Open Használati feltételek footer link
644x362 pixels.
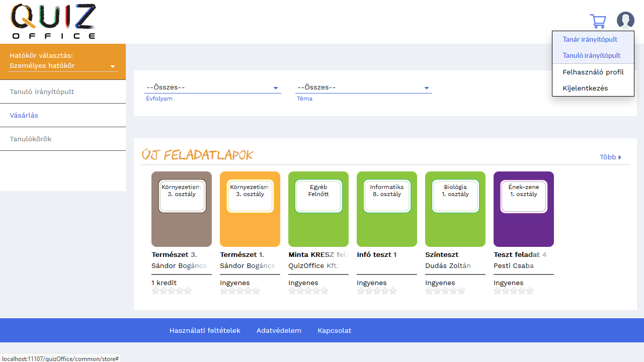[205, 330]
